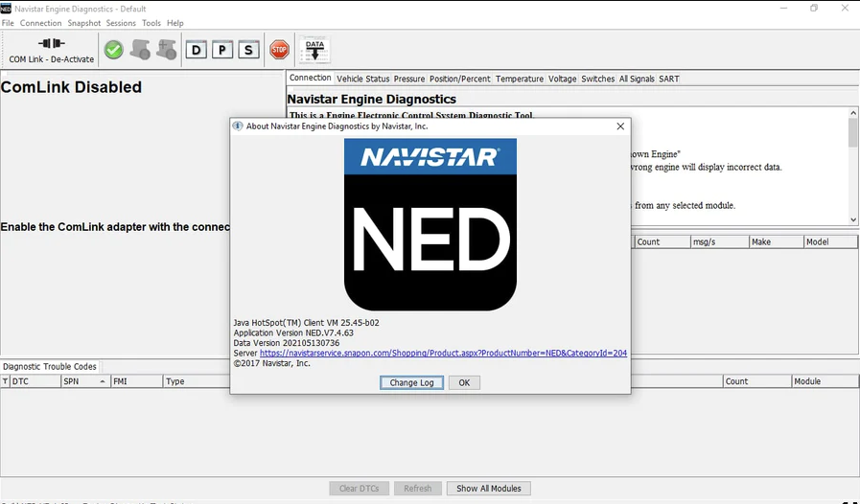The width and height of the screenshot is (860, 504).
Task: Click the Make column header
Action: [776, 241]
